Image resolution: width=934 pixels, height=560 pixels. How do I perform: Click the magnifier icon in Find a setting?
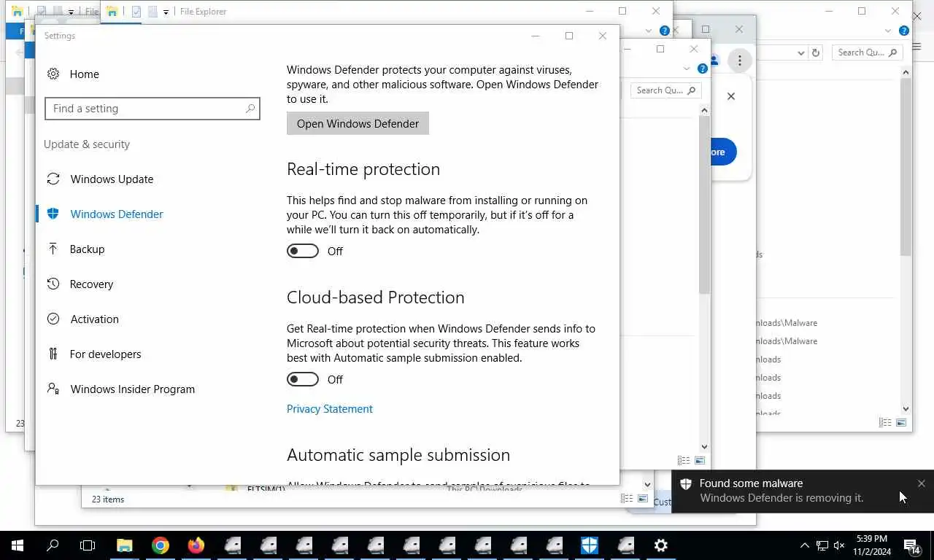(250, 109)
